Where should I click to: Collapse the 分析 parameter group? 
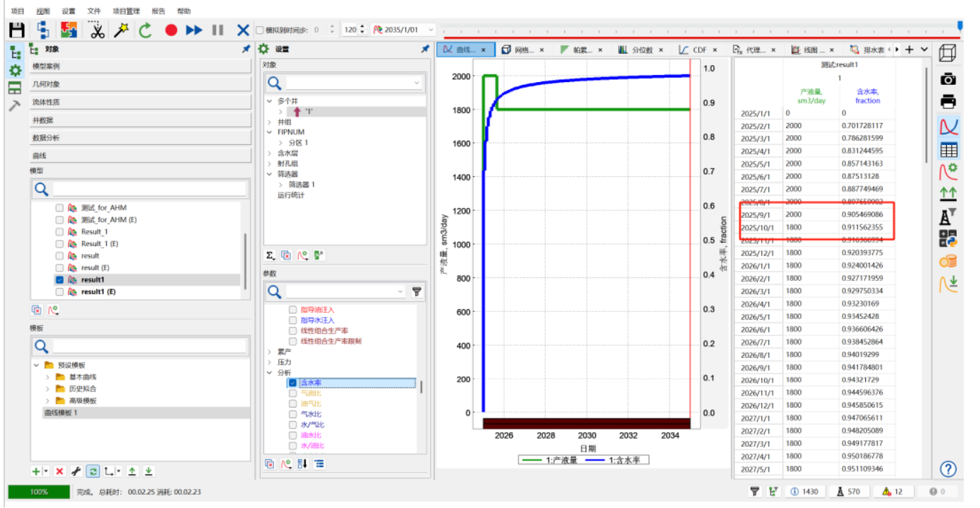(269, 372)
